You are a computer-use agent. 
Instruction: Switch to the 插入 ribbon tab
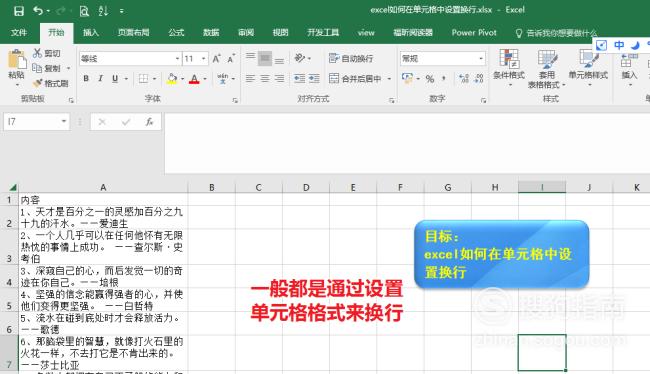click(x=90, y=32)
